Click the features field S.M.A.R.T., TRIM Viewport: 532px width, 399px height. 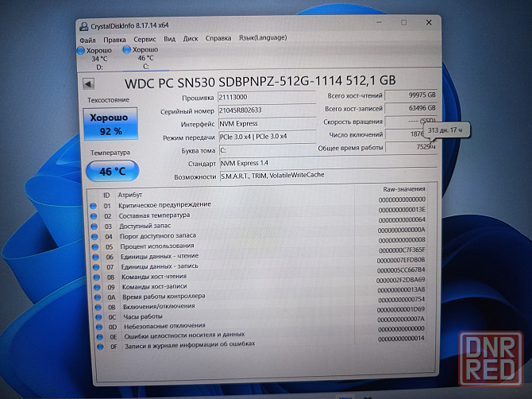tap(328, 176)
